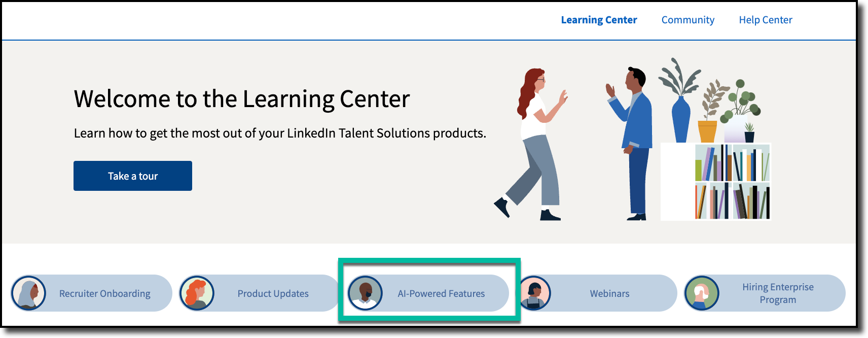Open the Help Center tab
The width and height of the screenshot is (868, 338).
point(765,20)
